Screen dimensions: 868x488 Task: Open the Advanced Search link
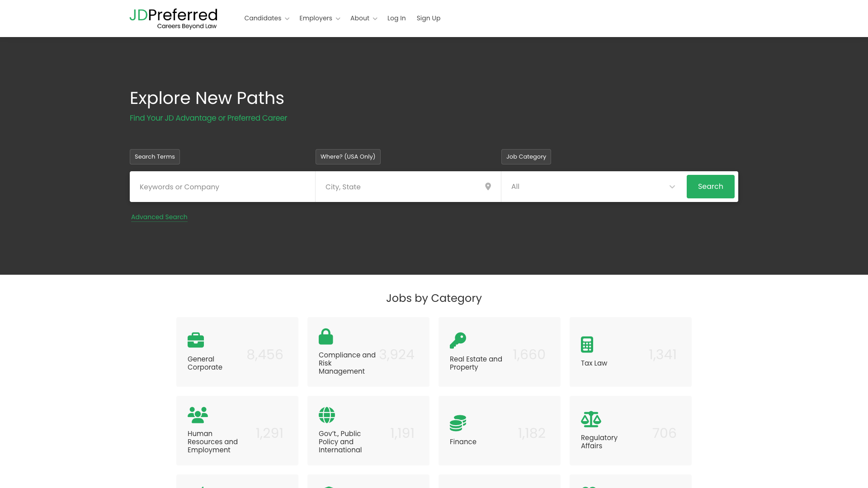(x=159, y=217)
